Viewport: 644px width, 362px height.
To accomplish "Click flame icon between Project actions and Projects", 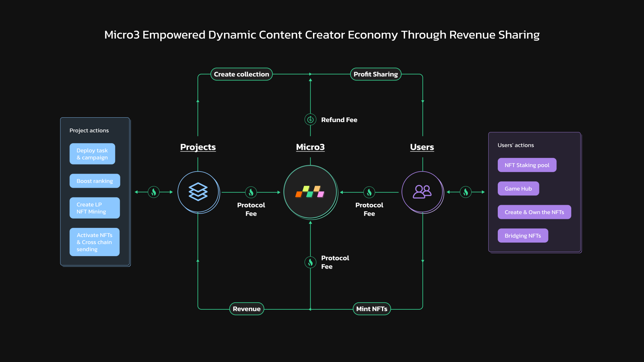I will (154, 192).
